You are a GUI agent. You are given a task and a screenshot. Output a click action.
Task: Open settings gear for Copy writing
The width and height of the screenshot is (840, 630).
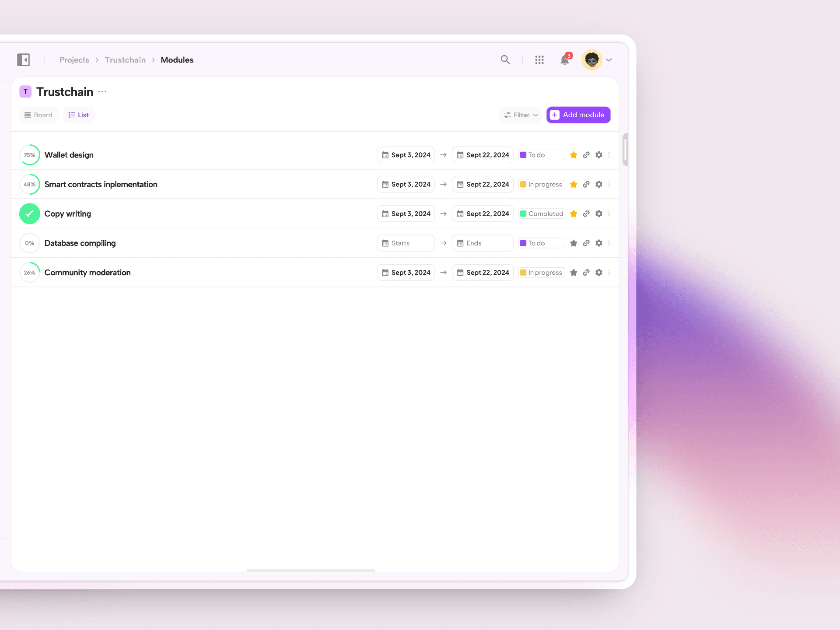point(599,213)
